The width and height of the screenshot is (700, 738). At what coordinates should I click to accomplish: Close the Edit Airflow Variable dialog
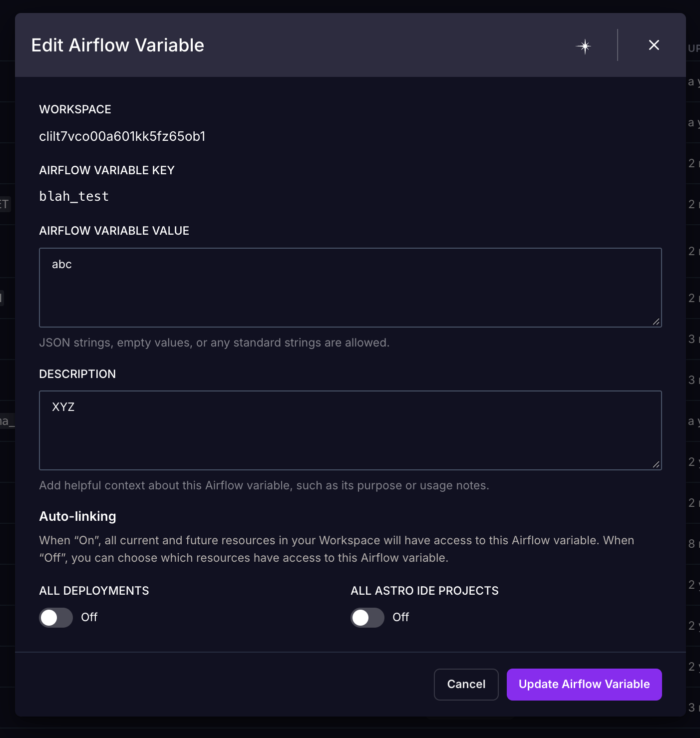click(x=654, y=45)
